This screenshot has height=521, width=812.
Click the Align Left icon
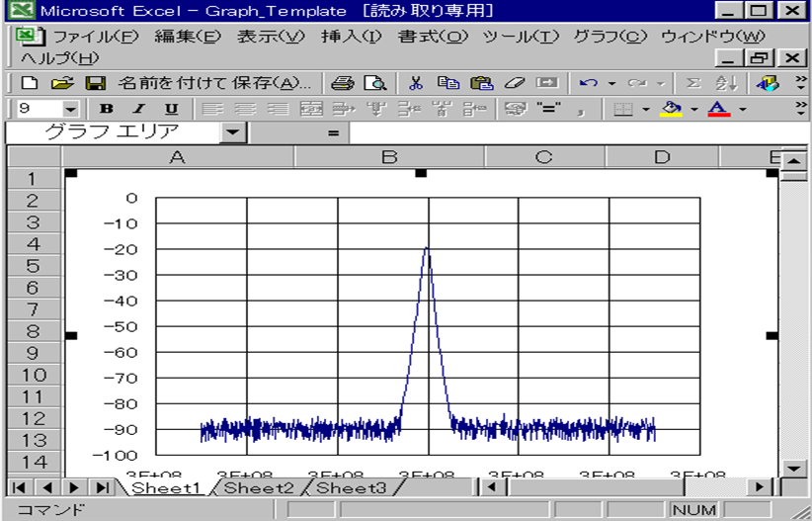212,109
